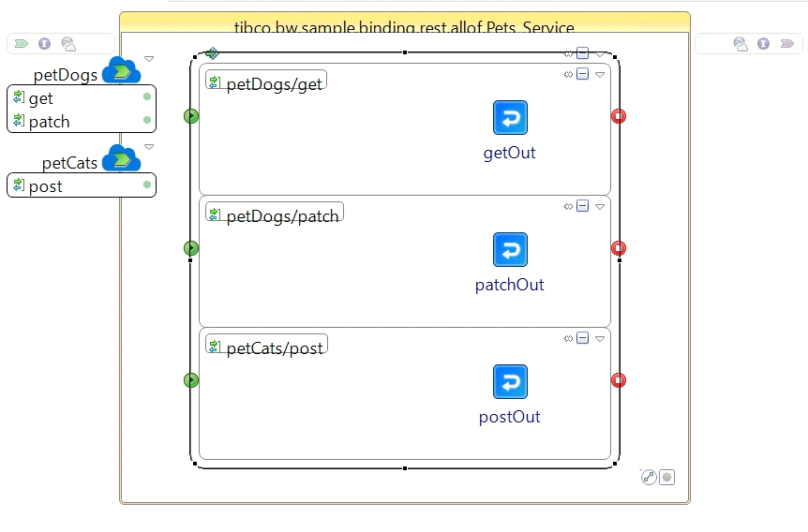The image size is (808, 532).
Task: Click the petDogs service name label
Action: 66,75
